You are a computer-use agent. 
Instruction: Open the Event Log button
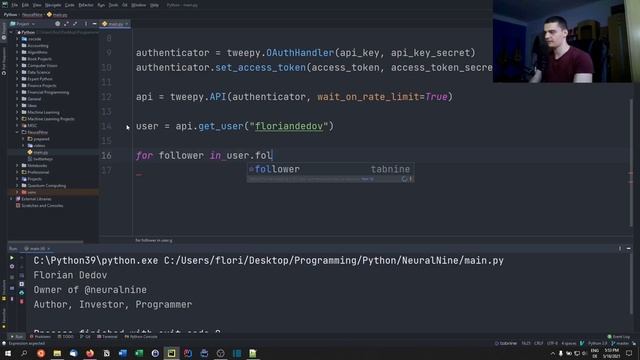(619, 337)
